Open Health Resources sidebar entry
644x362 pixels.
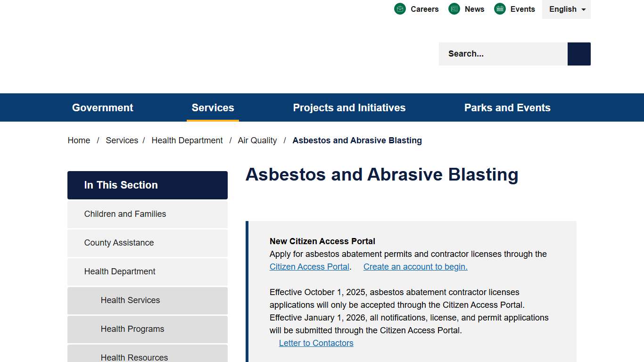pos(134,357)
